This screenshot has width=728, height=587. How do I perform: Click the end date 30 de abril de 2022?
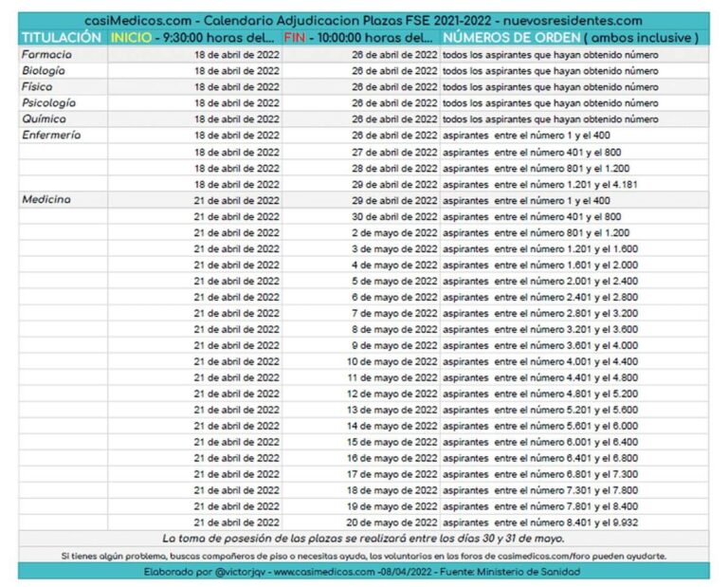click(x=394, y=217)
